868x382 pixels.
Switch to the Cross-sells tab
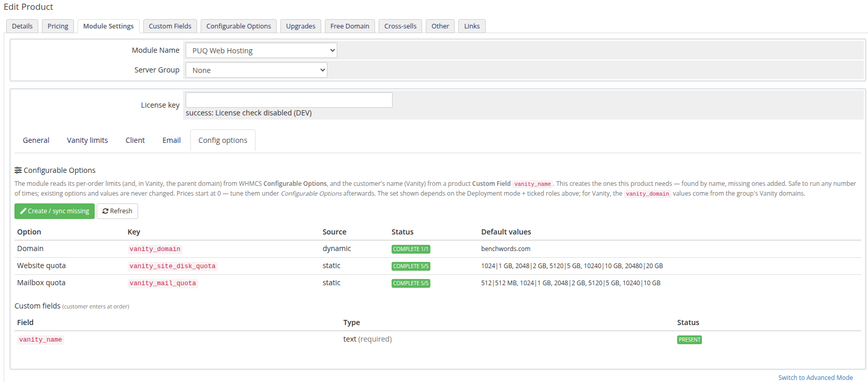coord(400,26)
